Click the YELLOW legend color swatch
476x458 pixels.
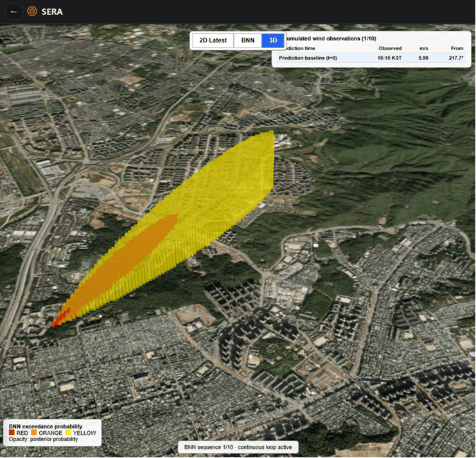[x=68, y=432]
